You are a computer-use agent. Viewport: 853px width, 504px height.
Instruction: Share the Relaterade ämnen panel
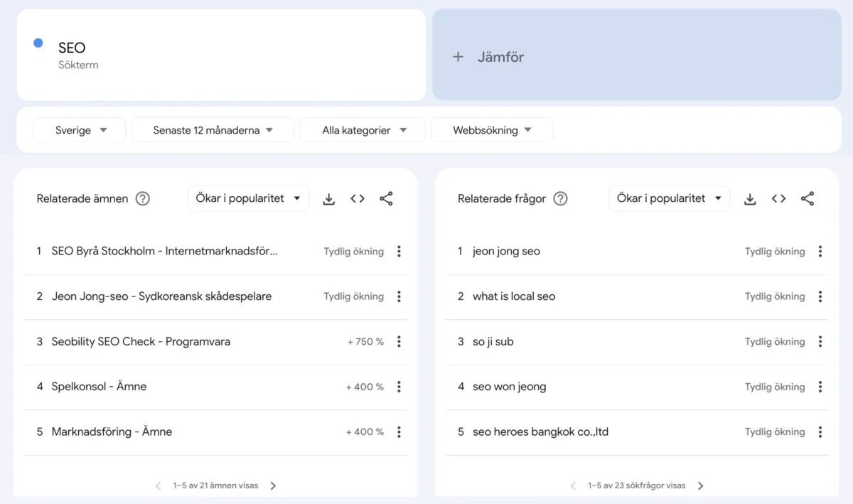(x=386, y=199)
